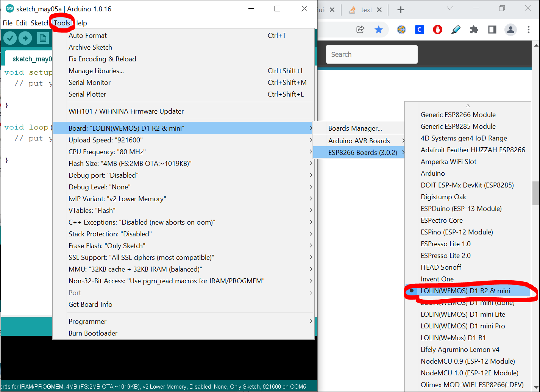
Task: Select LOLIN(WEMOS) D1 mini Pro board
Action: click(x=468, y=326)
